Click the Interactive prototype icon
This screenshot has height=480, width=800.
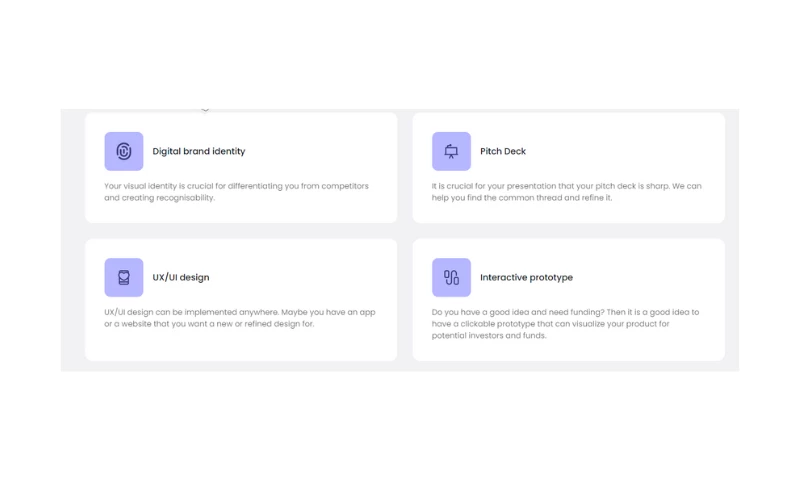click(451, 277)
